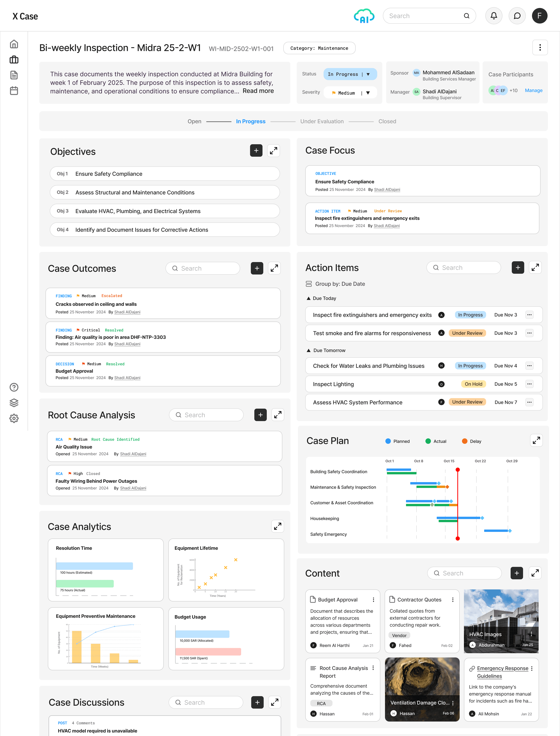Open the AI cloud assistant icon
Image resolution: width=560 pixels, height=736 pixels.
pos(364,16)
